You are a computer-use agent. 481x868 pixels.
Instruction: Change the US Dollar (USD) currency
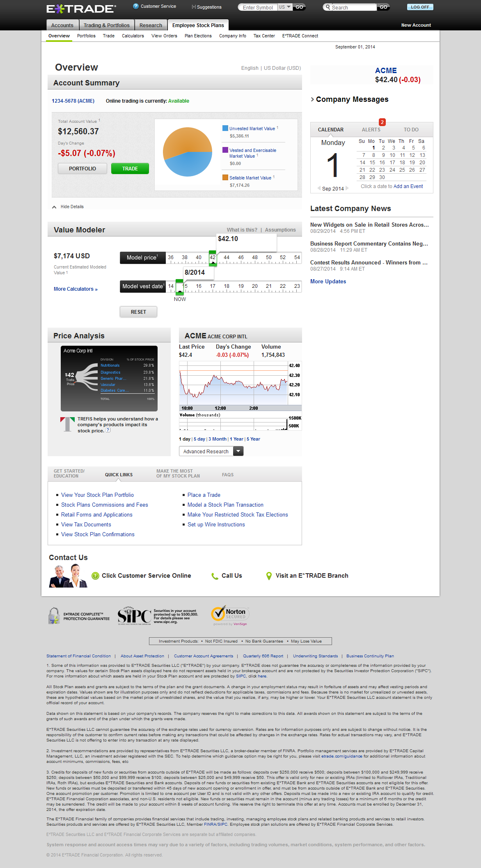coord(282,68)
